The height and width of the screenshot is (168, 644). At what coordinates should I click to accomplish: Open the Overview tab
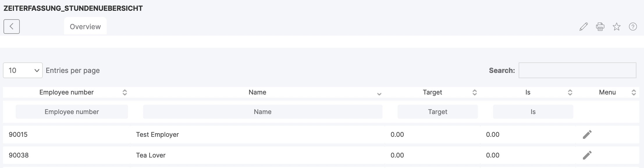85,27
